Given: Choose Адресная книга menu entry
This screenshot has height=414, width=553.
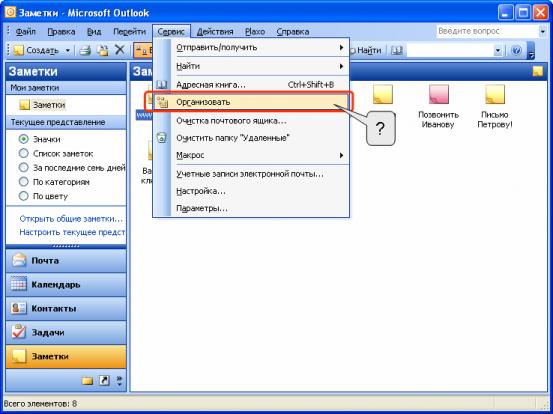Looking at the screenshot, I should [251, 85].
